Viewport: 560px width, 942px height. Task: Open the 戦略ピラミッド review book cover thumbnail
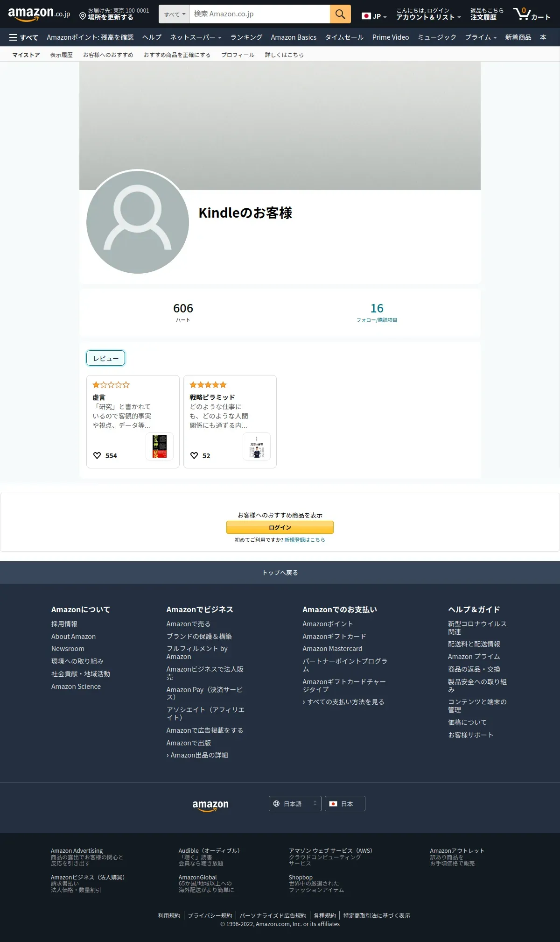[257, 446]
